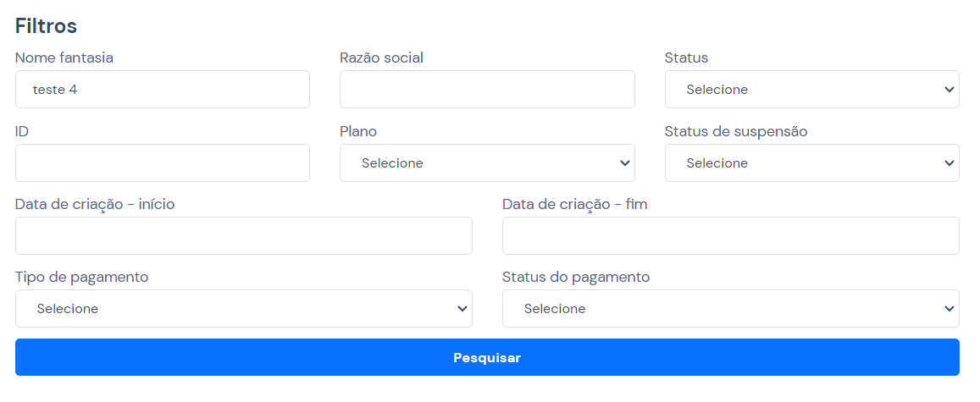Focus the Razão social text field
Image resolution: width=980 pixels, height=402 pixels.
487,90
